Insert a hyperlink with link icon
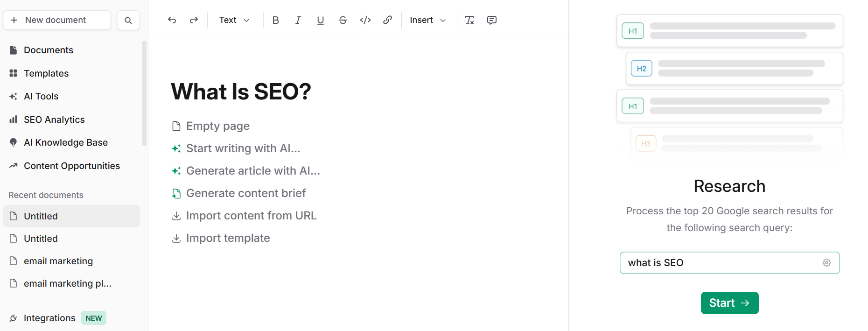The height and width of the screenshot is (331, 868). pos(387,20)
